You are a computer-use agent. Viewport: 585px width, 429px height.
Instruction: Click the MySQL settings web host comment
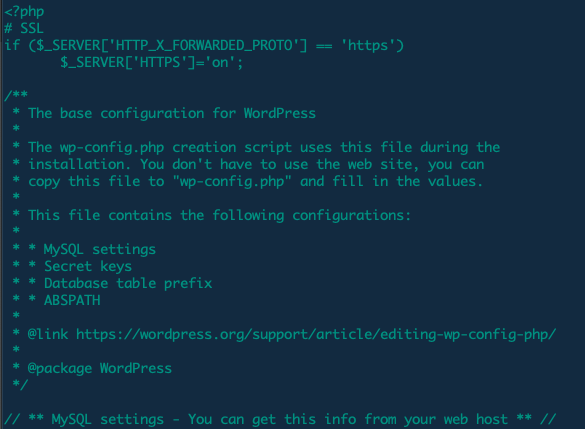pyautogui.click(x=280, y=419)
